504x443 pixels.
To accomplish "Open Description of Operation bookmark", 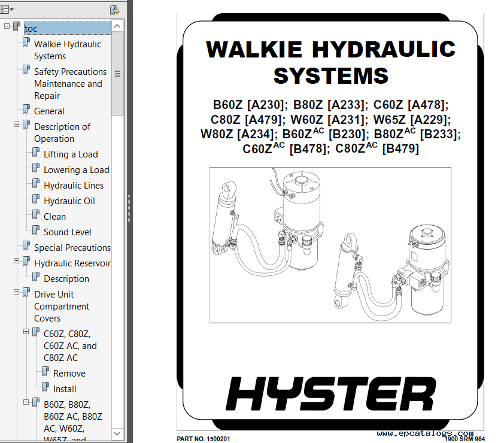I will 62,132.
